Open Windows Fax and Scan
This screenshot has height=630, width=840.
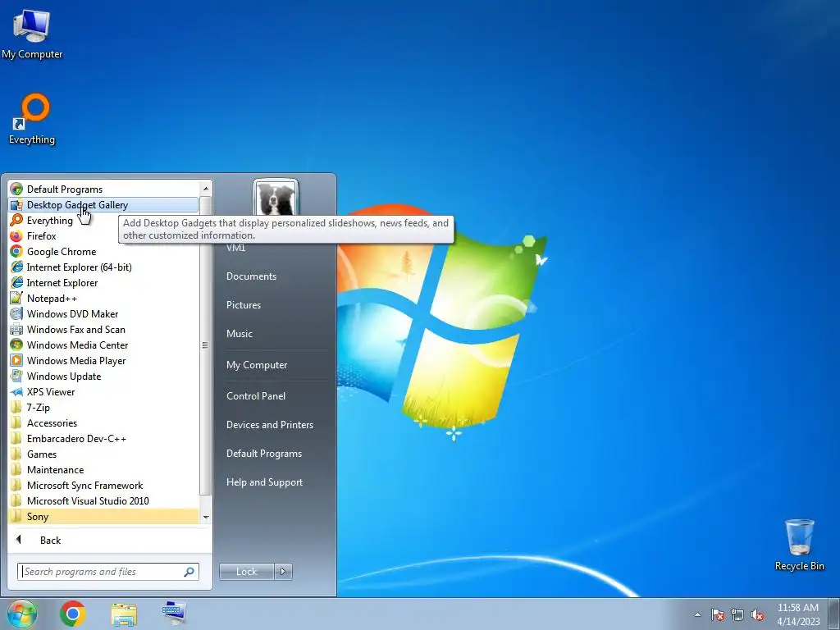[103, 329]
